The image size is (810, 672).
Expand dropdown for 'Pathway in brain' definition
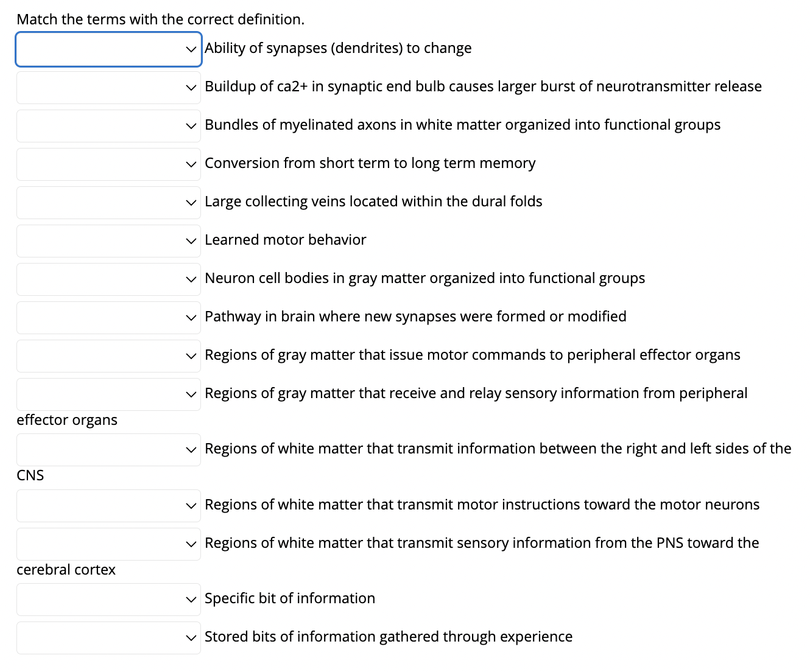[x=108, y=318]
